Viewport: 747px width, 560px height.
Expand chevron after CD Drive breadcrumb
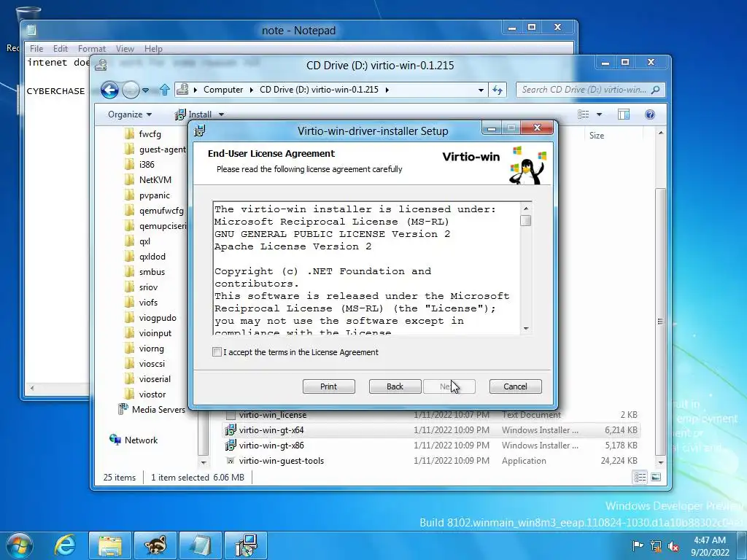[387, 90]
